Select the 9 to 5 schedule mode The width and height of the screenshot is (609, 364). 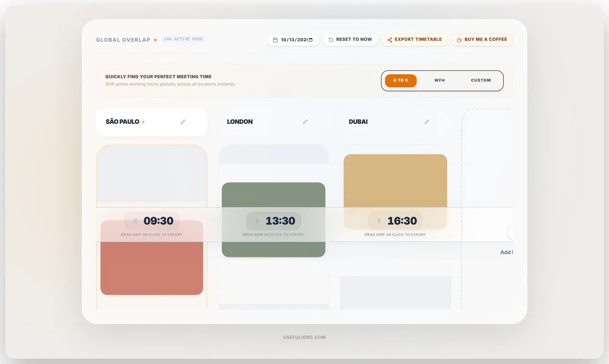400,80
